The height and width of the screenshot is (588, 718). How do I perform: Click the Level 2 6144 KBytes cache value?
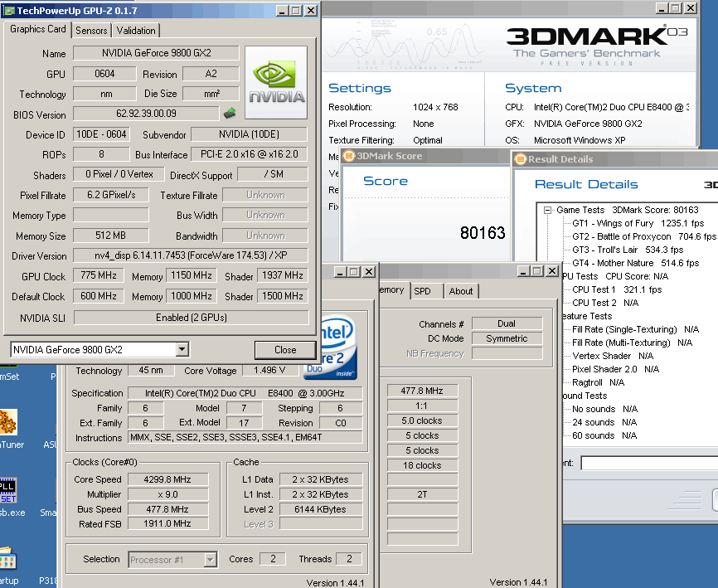coord(321,509)
